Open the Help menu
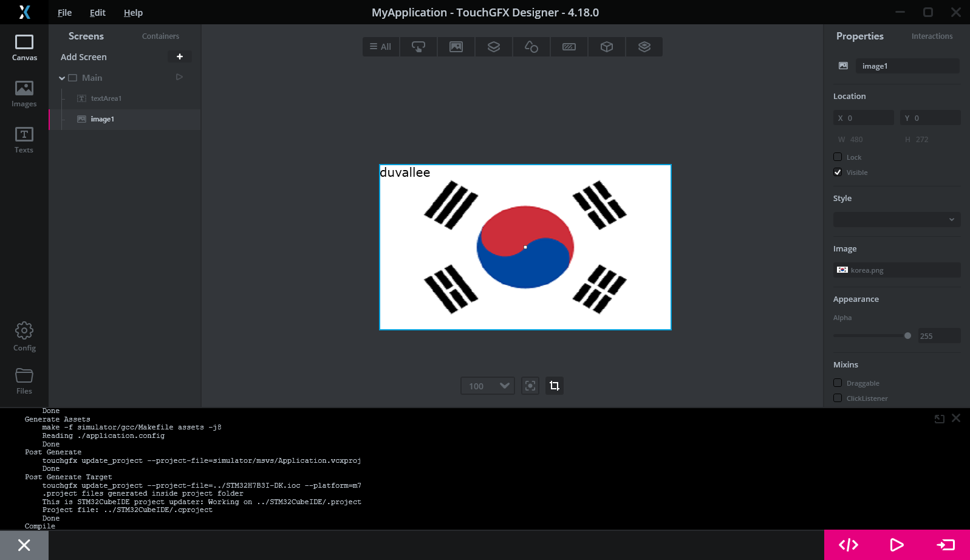Screen dimensions: 970x560 click(x=133, y=13)
